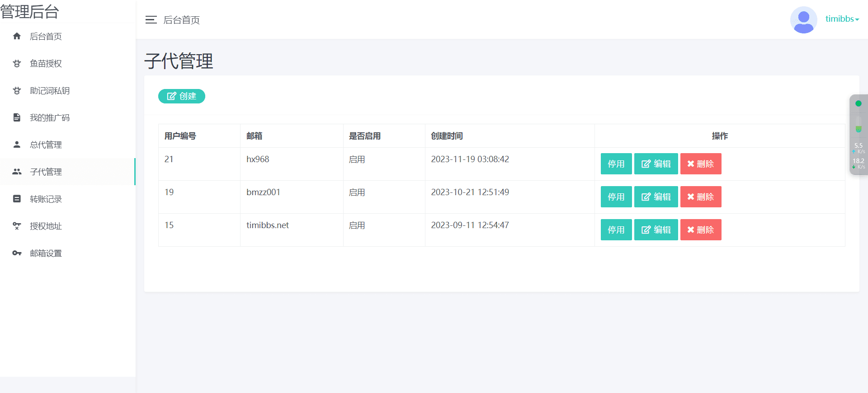This screenshot has height=393, width=868.
Task: Delete user bmzz001 with 删除 button
Action: [x=700, y=196]
